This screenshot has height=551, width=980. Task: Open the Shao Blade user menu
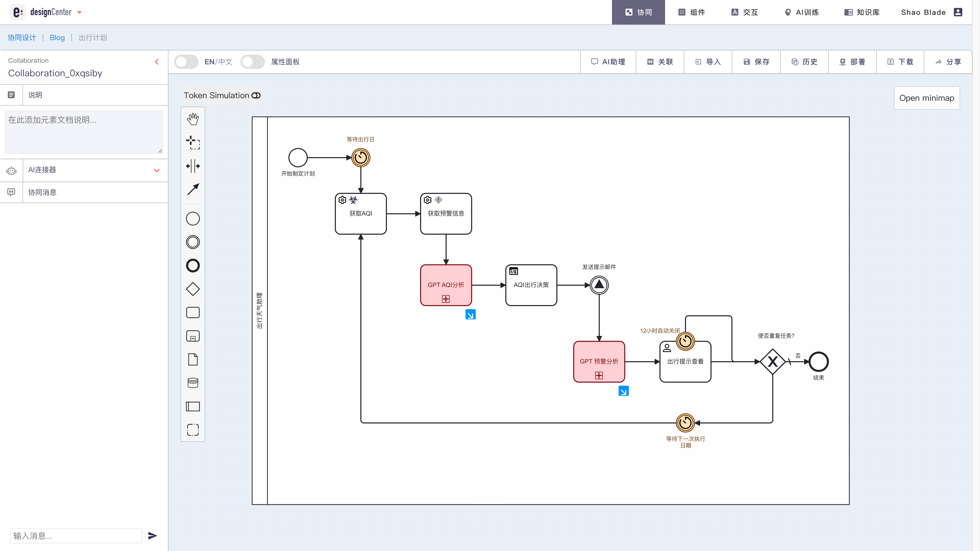pos(932,12)
